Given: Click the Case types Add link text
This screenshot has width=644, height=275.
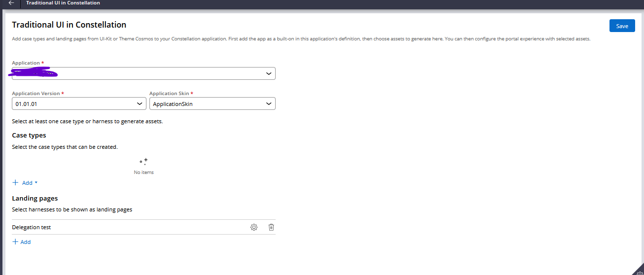Looking at the screenshot, I should point(27,183).
